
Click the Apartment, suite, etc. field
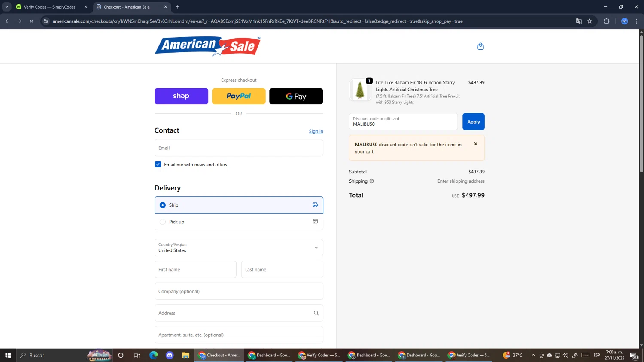click(x=239, y=335)
